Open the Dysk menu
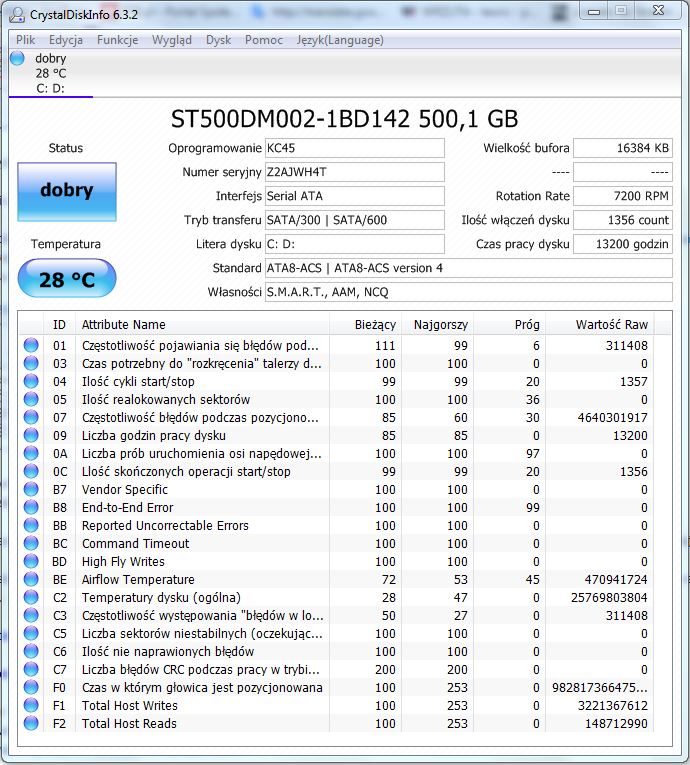Screen dimensions: 690x765 pos(218,40)
